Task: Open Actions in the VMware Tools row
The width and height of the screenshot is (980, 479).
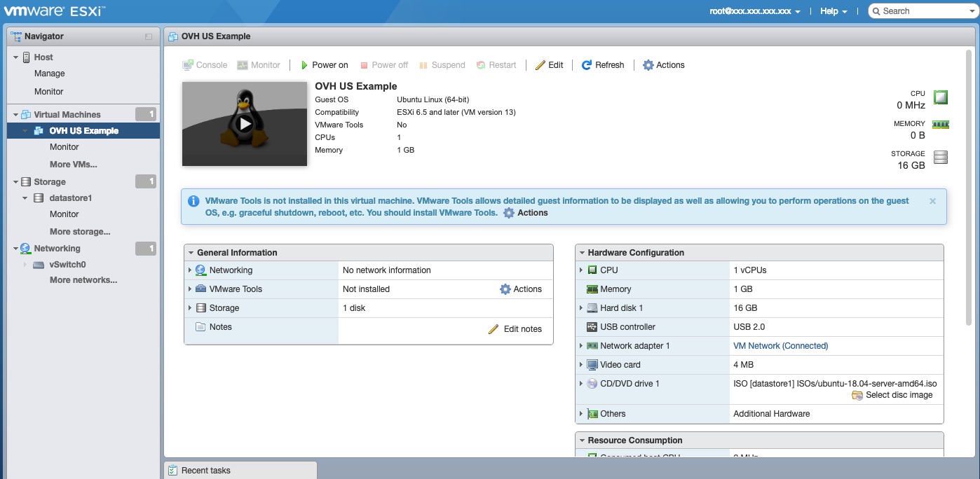Action: pos(521,289)
